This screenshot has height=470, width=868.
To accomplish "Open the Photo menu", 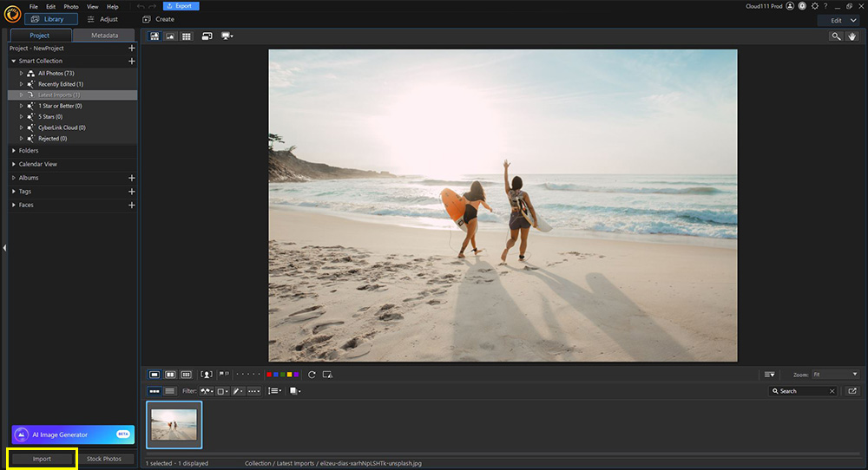I will point(71,7).
